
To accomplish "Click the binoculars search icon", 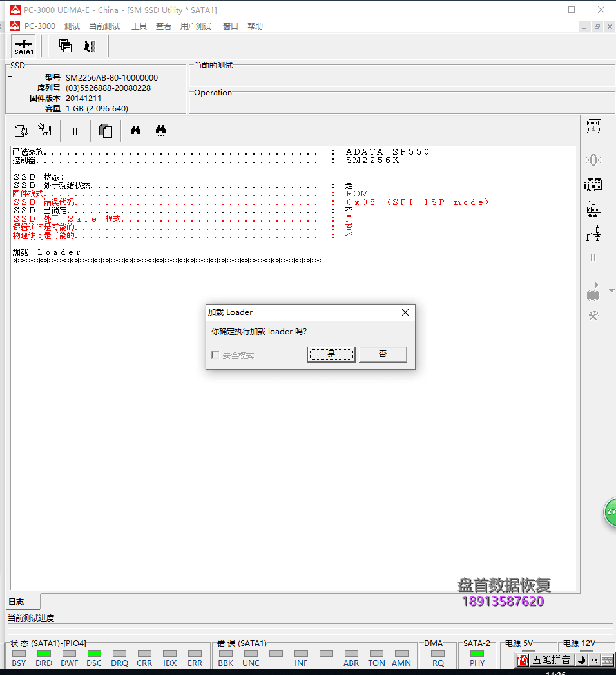I will 136,129.
